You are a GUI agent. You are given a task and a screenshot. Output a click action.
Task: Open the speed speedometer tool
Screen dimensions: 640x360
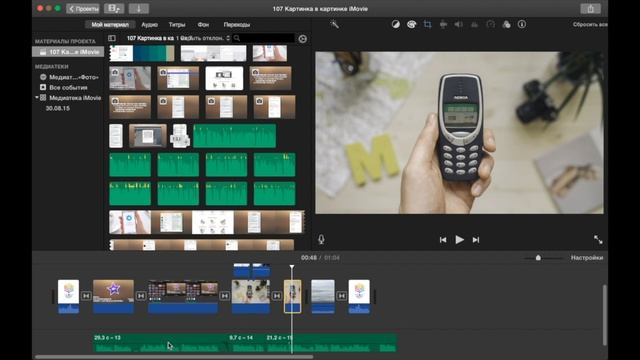(x=491, y=24)
